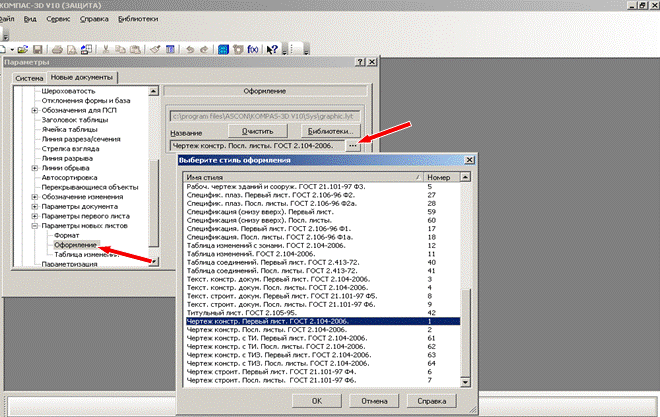Viewport: 660px width, 417px height.
Task: Select Чертеж констр. Первый лист. ГОСТ 2.104-2006 row
Action: 322,321
